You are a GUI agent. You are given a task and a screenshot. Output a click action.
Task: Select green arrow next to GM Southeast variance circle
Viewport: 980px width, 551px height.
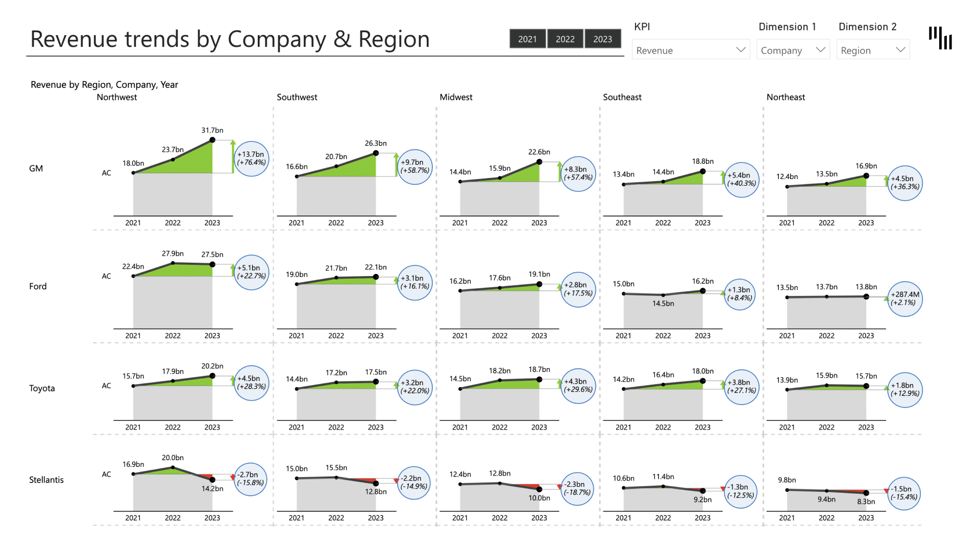click(722, 178)
